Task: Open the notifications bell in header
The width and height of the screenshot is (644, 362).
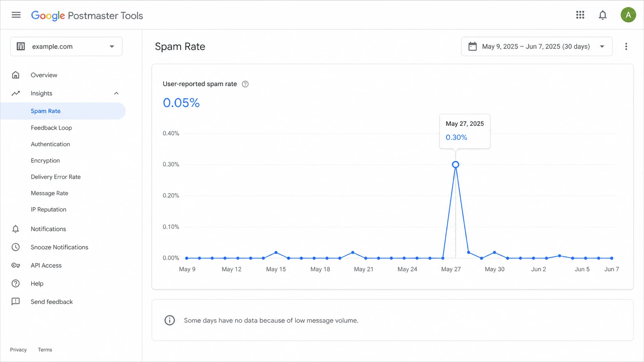Action: 602,15
